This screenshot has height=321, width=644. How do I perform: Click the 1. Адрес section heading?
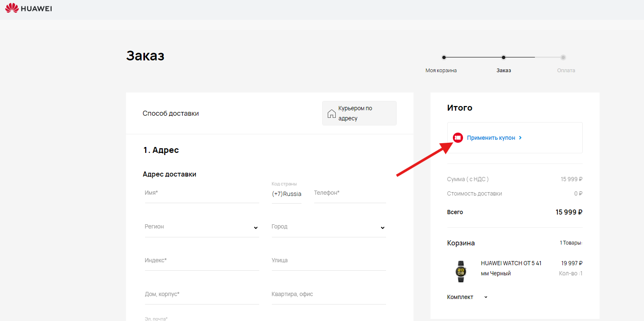(161, 150)
